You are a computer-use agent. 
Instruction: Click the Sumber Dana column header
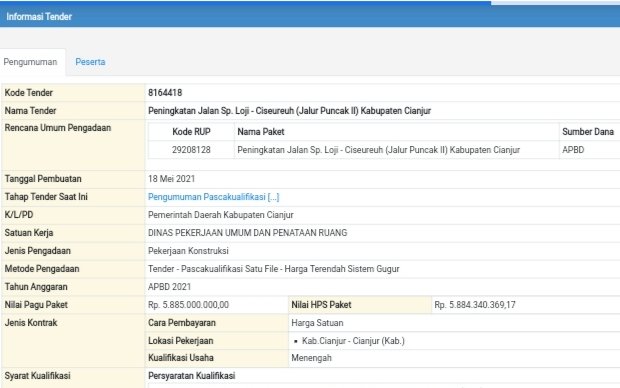[588, 132]
